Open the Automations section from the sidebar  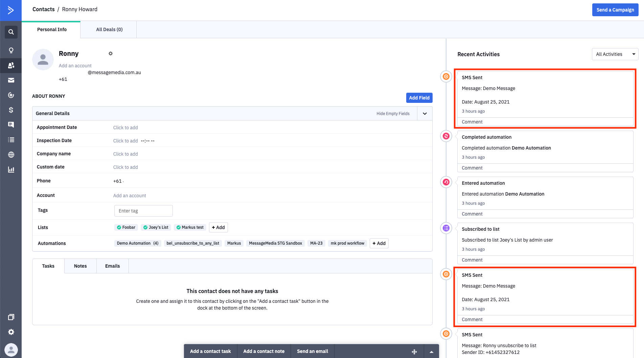[x=10, y=95]
